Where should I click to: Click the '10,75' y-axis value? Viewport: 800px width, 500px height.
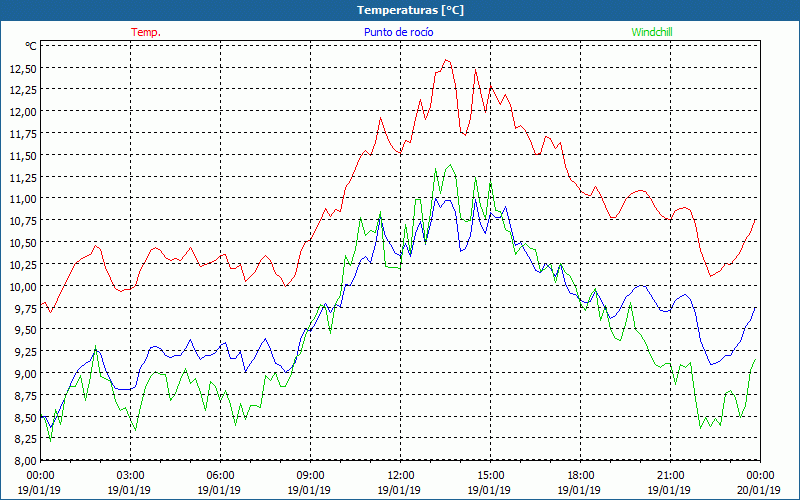pyautogui.click(x=23, y=221)
